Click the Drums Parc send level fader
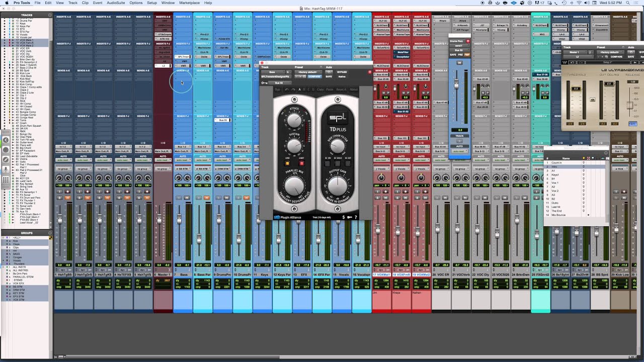This screenshot has width=644, height=362. coord(457,84)
